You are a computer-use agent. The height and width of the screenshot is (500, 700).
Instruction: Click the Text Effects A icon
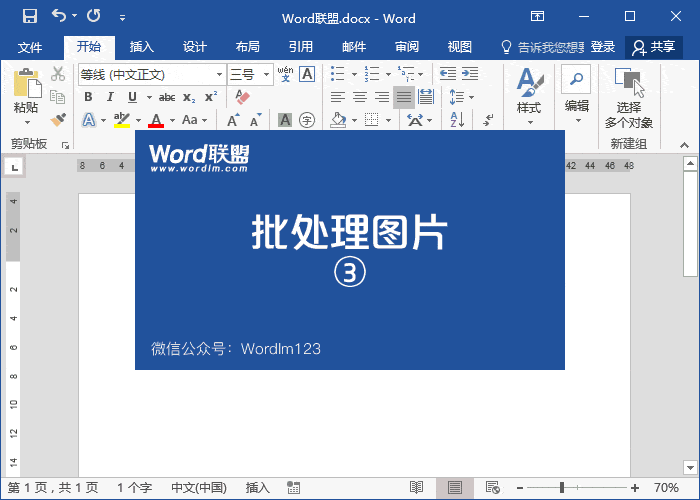pyautogui.click(x=89, y=120)
